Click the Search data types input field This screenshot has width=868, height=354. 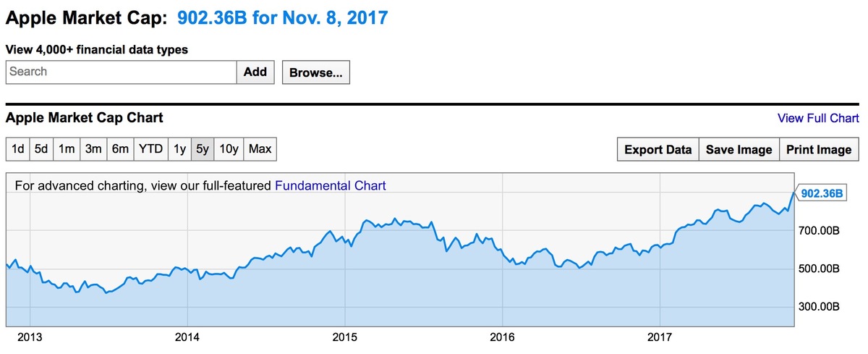click(122, 72)
